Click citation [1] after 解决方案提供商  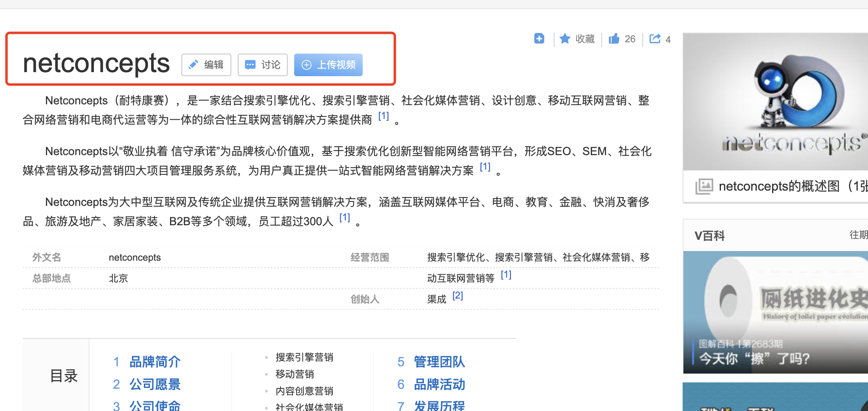[x=384, y=116]
